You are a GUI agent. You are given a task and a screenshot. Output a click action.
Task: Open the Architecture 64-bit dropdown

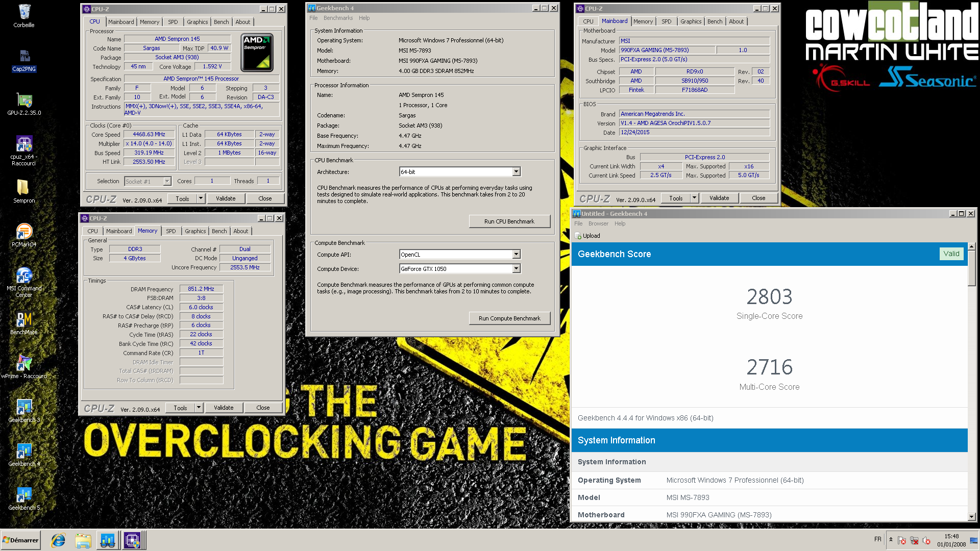516,172
